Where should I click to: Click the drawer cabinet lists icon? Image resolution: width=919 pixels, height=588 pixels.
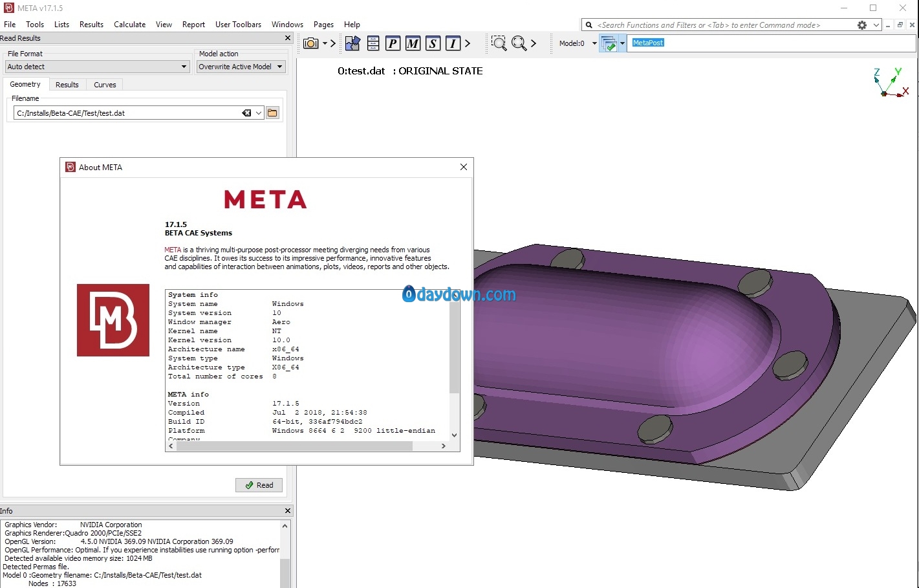373,43
